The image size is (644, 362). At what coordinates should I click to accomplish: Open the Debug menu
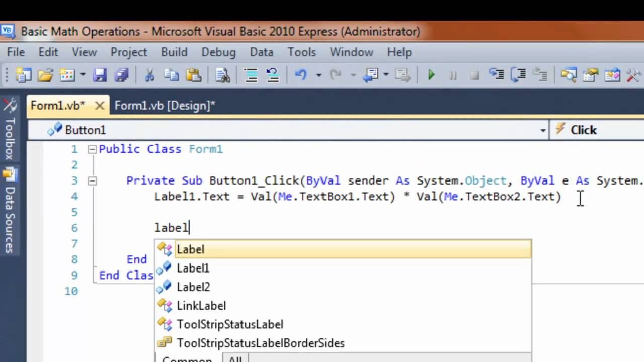[218, 52]
